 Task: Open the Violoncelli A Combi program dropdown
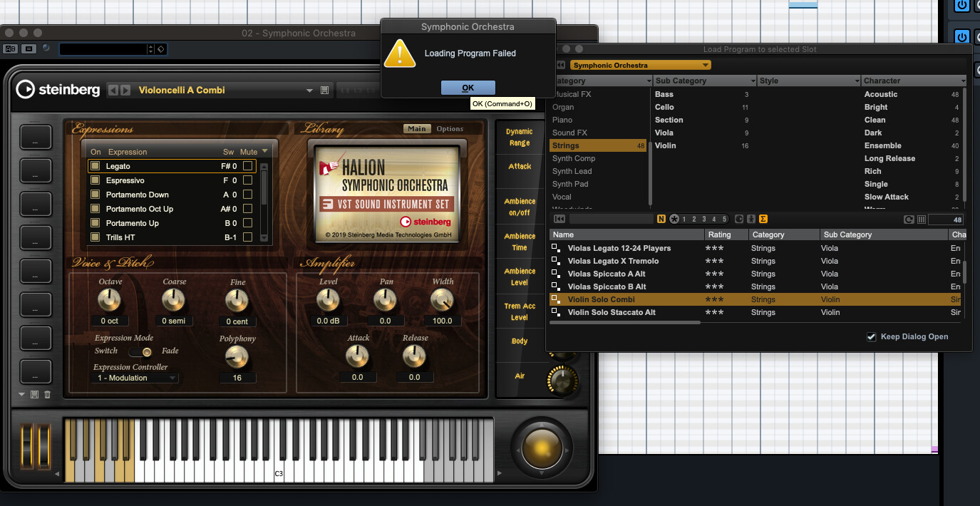(309, 91)
